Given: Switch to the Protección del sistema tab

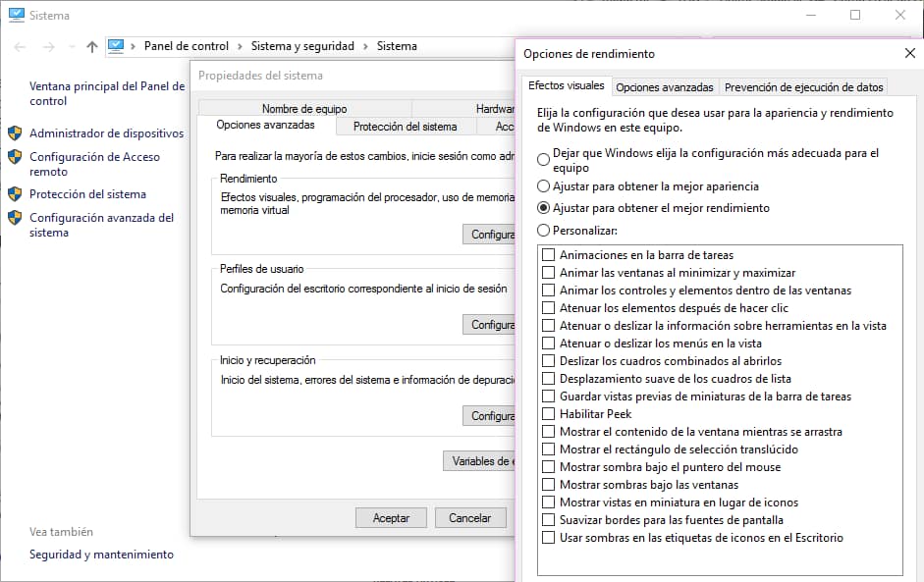Looking at the screenshot, I should tap(405, 127).
